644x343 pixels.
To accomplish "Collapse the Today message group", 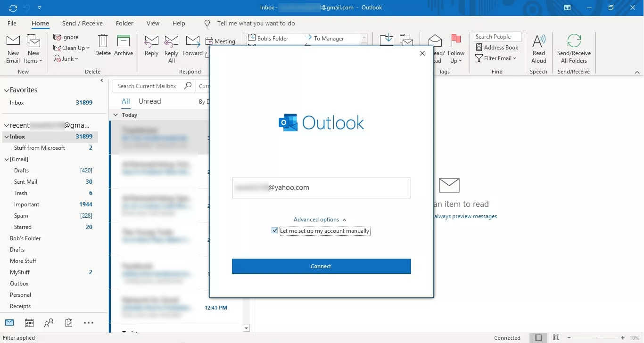I will 116,114.
